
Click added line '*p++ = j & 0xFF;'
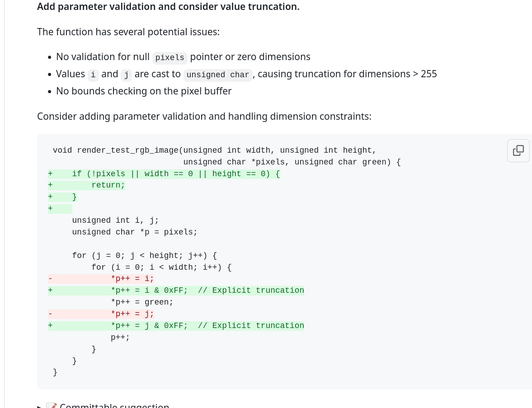tap(176, 326)
